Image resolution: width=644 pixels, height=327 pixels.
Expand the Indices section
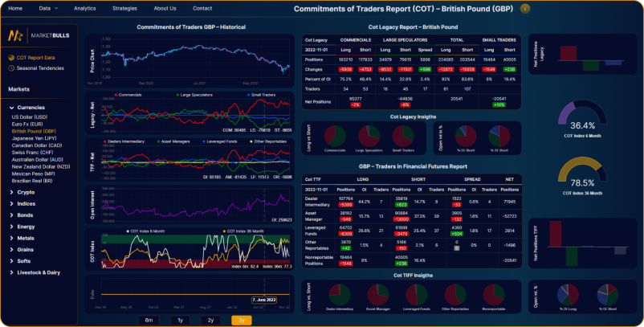22,204
